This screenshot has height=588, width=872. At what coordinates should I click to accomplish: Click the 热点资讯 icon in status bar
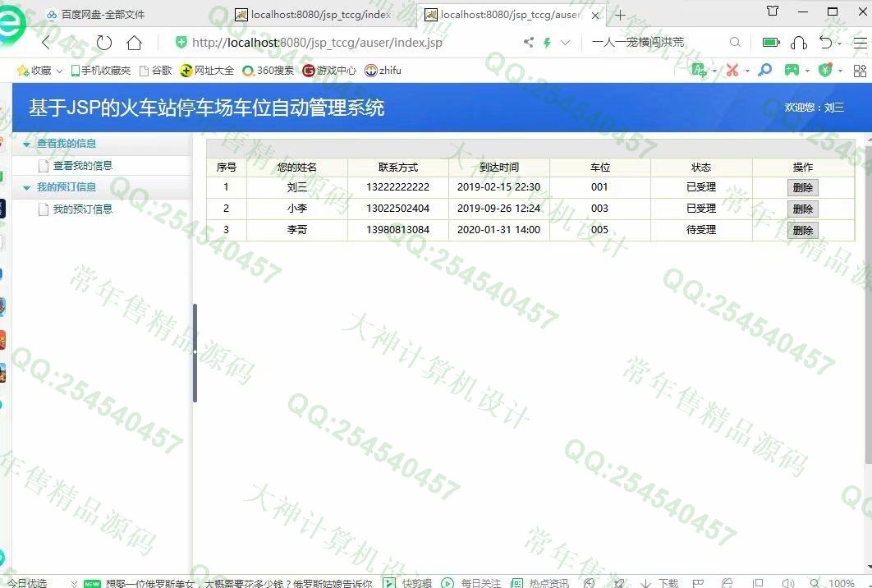click(516, 583)
